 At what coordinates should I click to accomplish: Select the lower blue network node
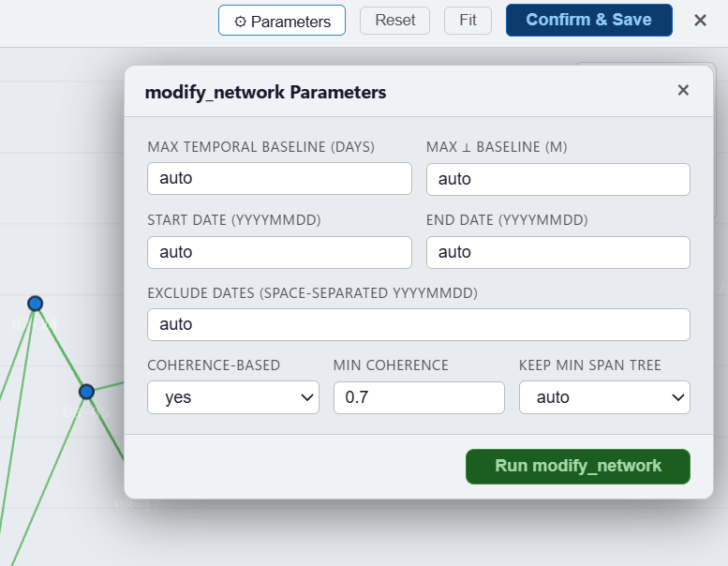tap(86, 391)
